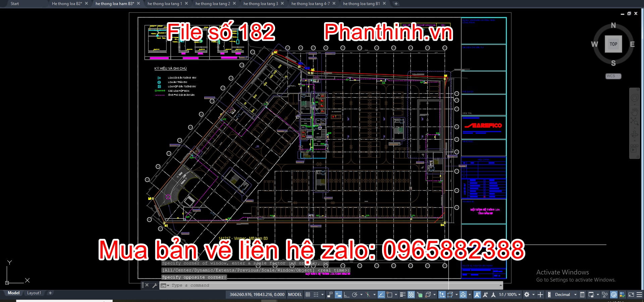Switch to 'he thong loa tang 1' tab
The image size is (644, 302).
(165, 3)
